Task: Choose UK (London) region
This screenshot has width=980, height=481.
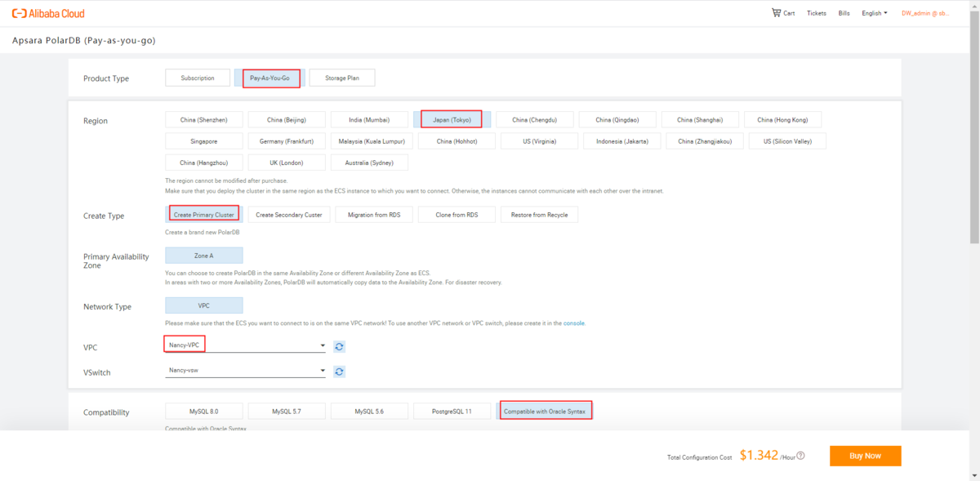Action: [287, 163]
